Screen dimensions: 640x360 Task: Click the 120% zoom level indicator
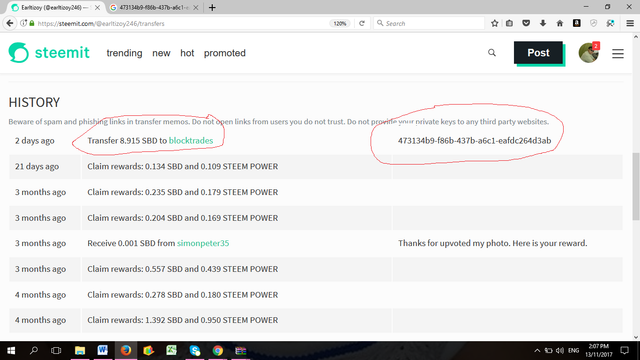tap(340, 23)
